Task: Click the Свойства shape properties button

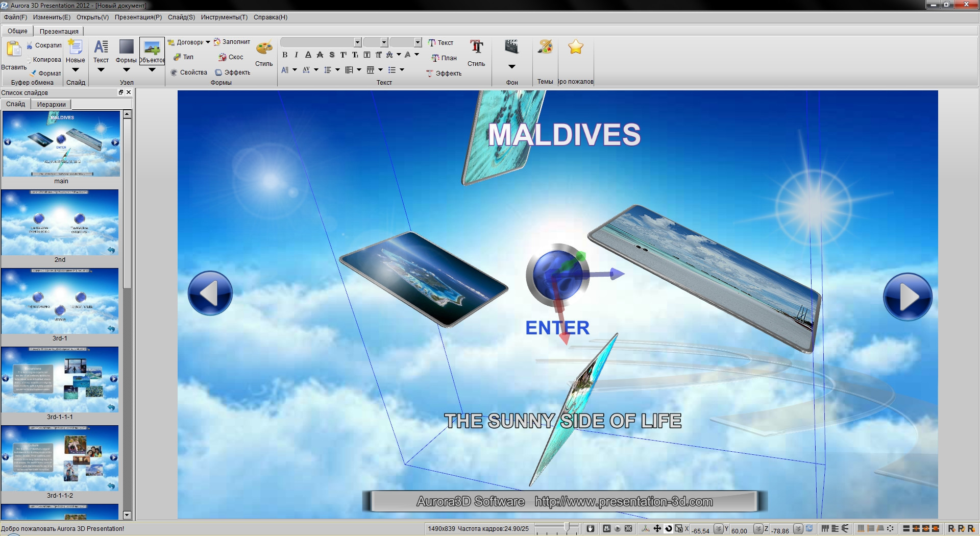Action: [189, 72]
